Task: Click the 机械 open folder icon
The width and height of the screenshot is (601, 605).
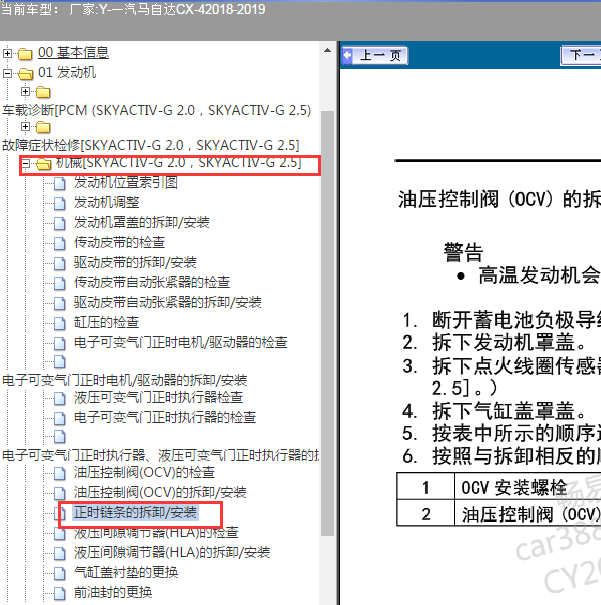Action: pos(44,164)
